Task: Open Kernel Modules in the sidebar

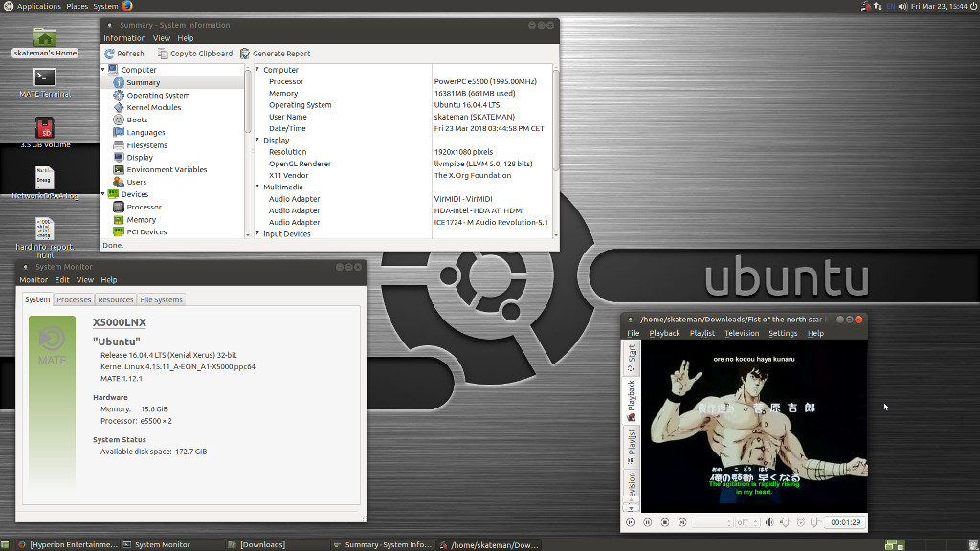Action: [154, 107]
